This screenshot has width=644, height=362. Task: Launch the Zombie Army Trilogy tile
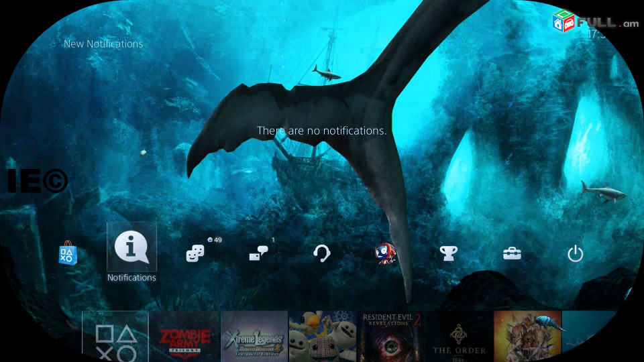pyautogui.click(x=185, y=337)
